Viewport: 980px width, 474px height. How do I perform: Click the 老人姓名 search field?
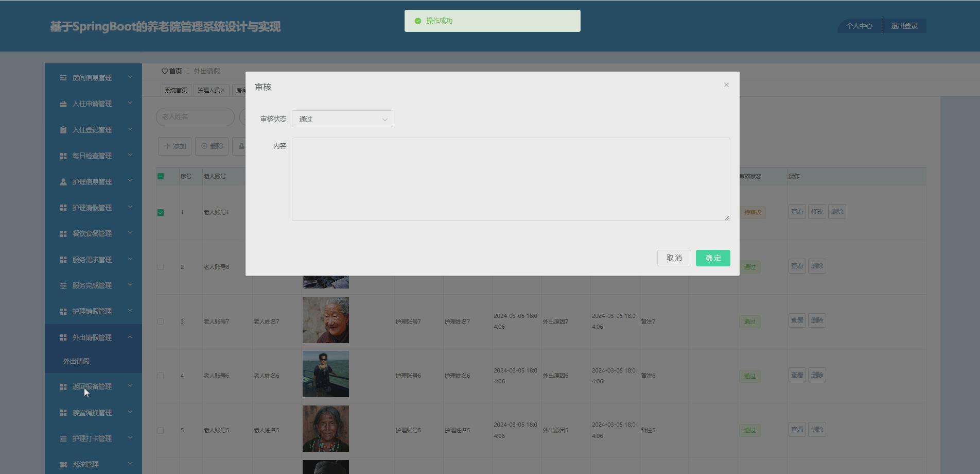195,117
